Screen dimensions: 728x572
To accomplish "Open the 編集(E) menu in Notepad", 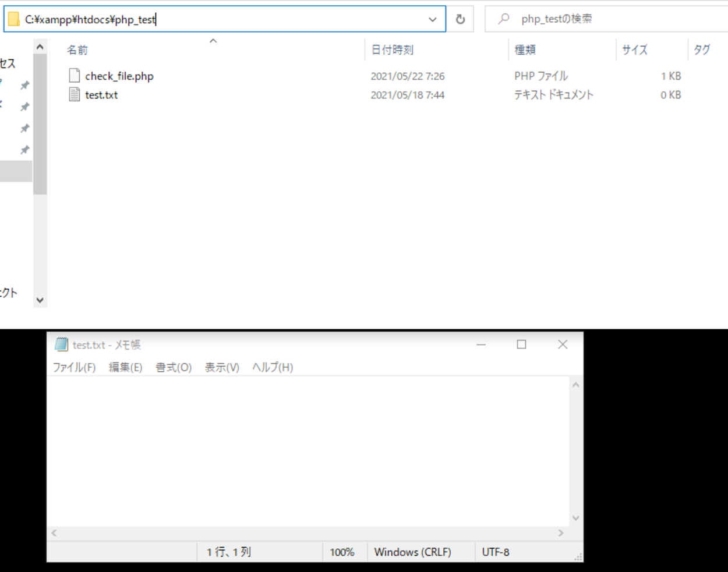I will [125, 367].
